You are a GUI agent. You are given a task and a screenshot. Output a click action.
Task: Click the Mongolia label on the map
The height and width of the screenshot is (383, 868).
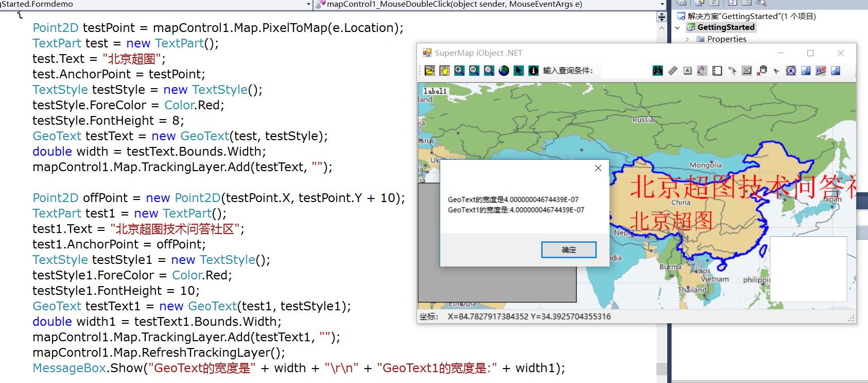[705, 165]
